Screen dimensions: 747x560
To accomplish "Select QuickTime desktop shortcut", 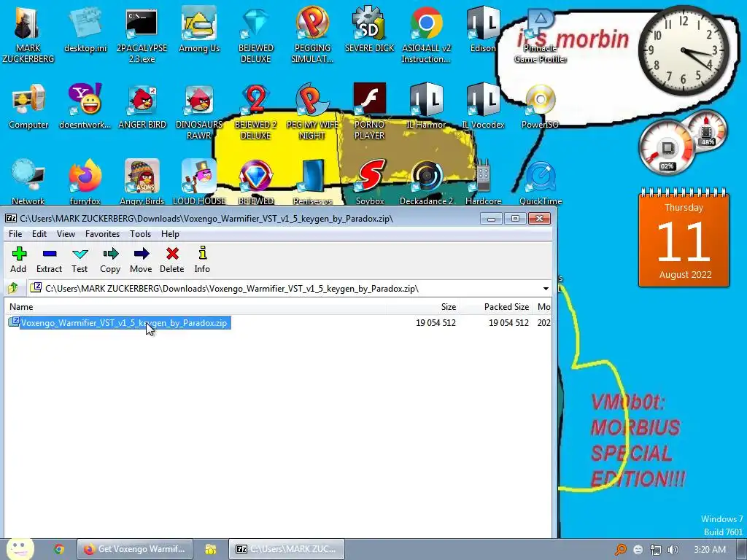I will [541, 182].
